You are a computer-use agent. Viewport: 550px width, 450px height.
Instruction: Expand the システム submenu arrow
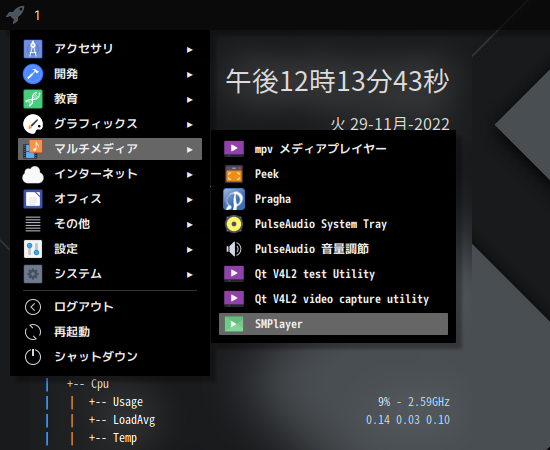190,275
